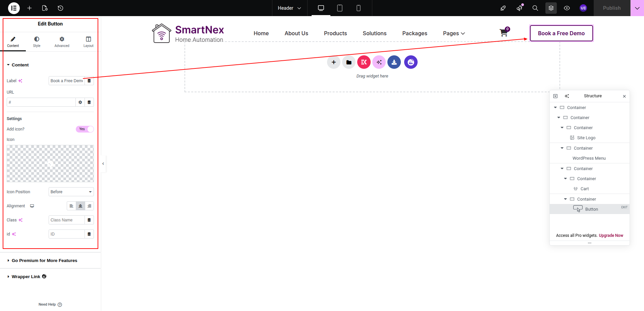Toggle the Add icon switch off
The width and height of the screenshot is (644, 311).
(85, 129)
